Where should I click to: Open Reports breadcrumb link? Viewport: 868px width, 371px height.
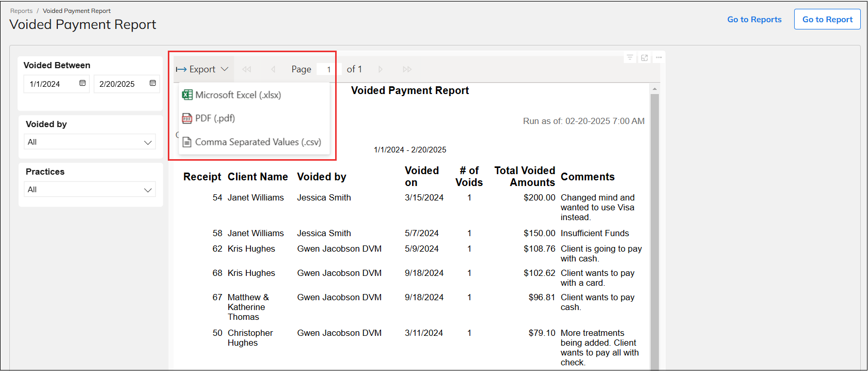pos(21,11)
